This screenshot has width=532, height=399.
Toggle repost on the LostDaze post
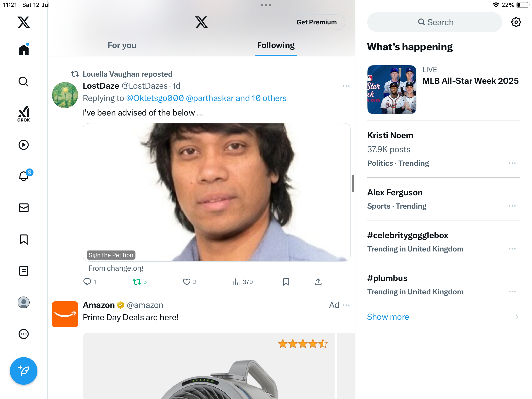tap(137, 282)
